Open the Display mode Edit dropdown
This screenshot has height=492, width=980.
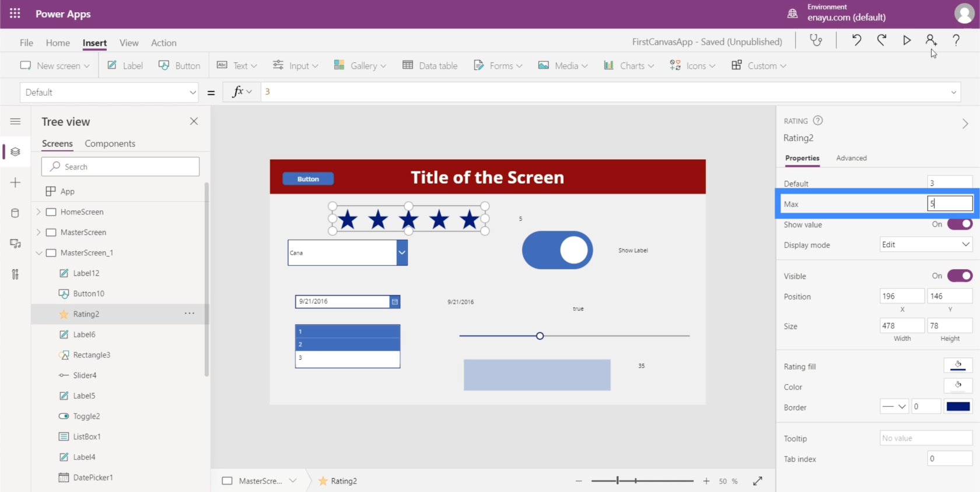[926, 245]
